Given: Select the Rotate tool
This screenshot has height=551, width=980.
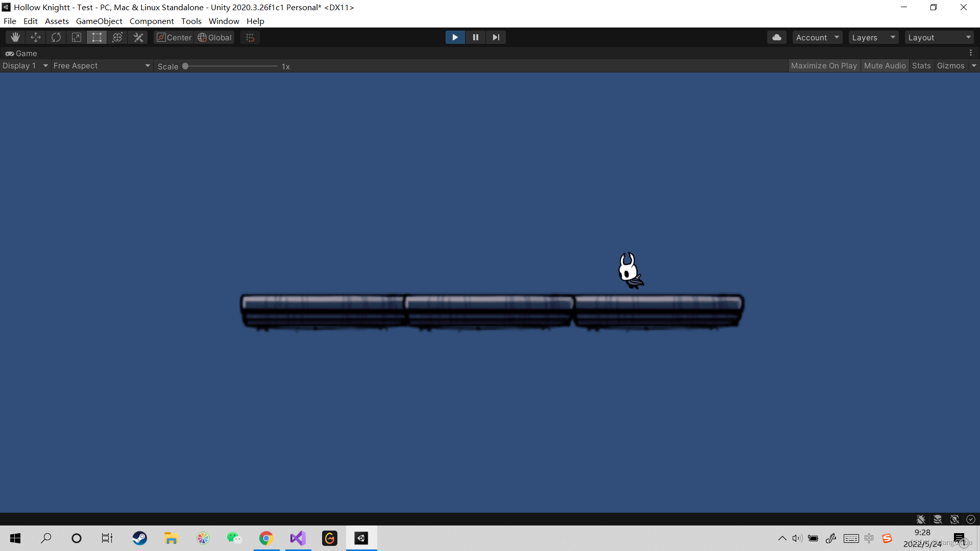Looking at the screenshot, I should click(56, 37).
